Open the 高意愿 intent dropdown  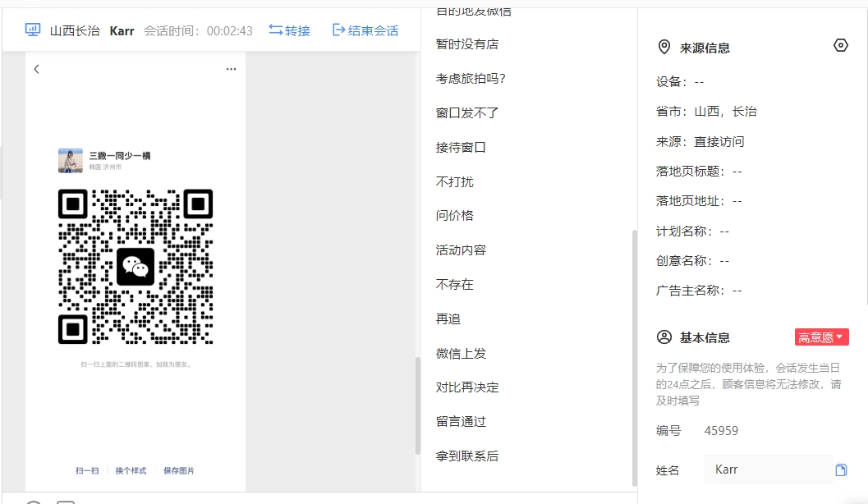pyautogui.click(x=821, y=337)
